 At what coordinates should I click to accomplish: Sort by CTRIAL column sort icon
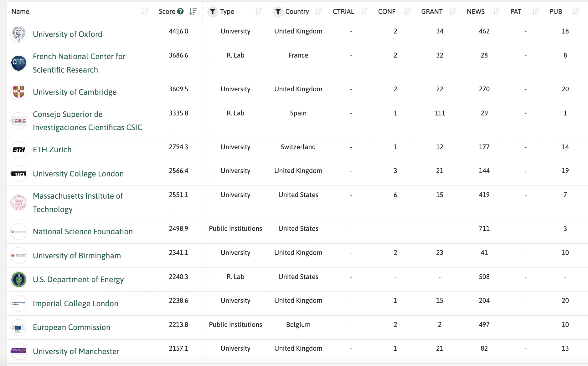coord(364,12)
